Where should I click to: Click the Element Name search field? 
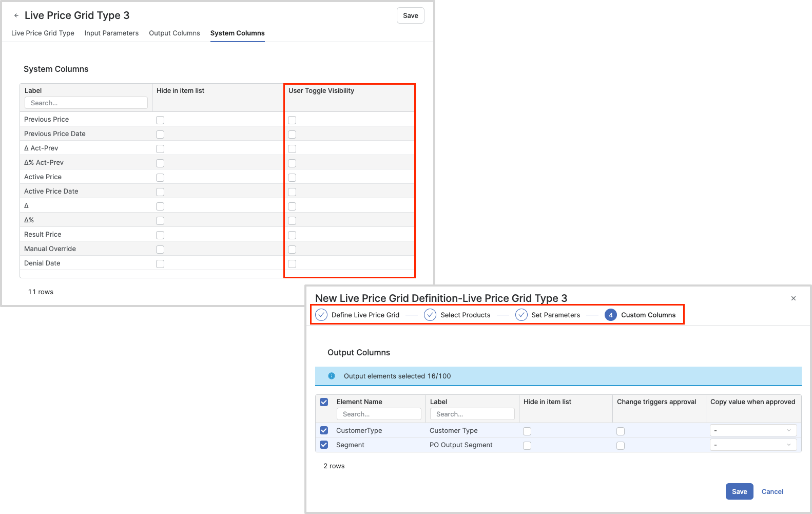coord(379,414)
